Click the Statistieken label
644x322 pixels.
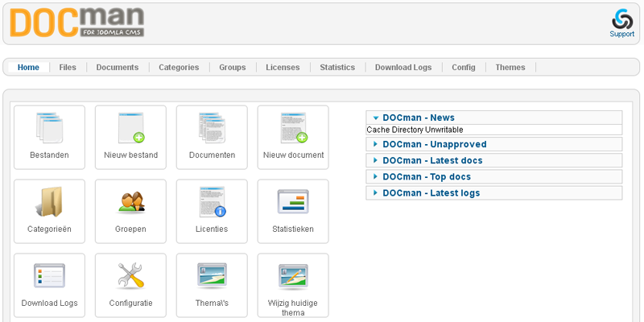tap(293, 229)
